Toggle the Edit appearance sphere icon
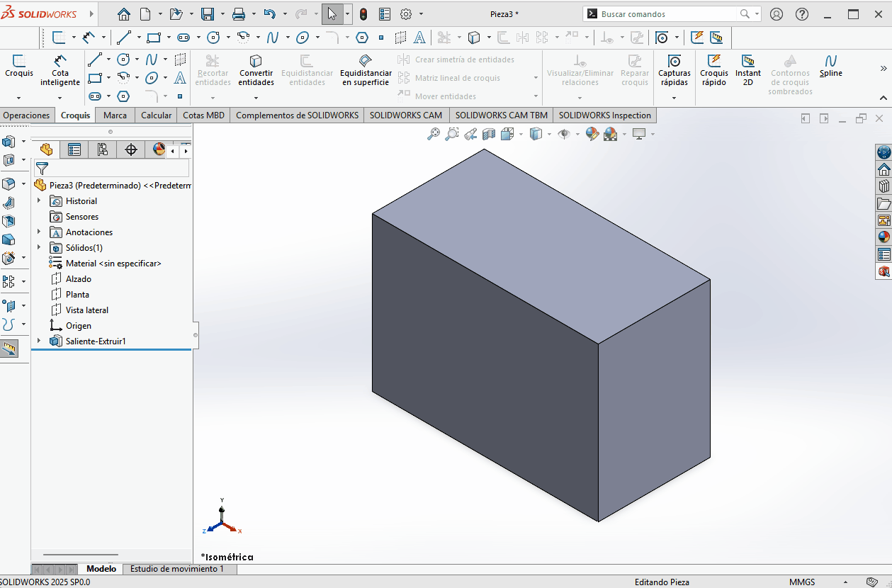The image size is (892, 588). [x=591, y=134]
